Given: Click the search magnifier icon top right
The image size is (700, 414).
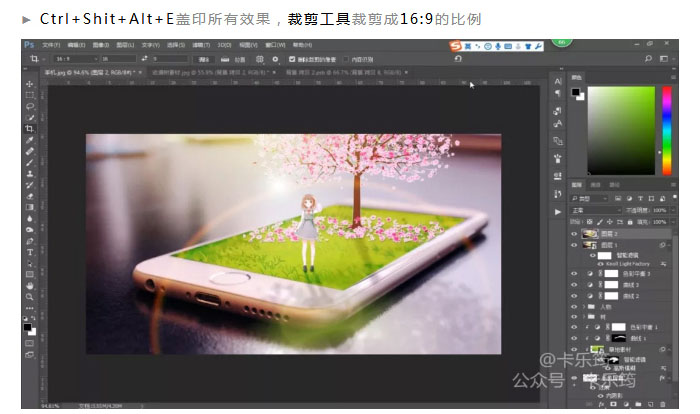Looking at the screenshot, I should (x=648, y=59).
